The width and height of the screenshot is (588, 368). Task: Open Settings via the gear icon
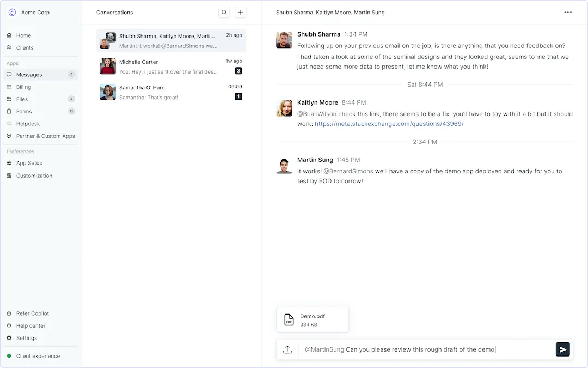pos(9,338)
